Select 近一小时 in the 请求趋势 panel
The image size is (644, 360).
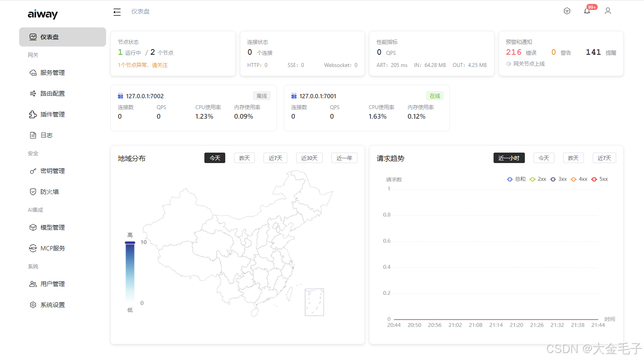click(x=509, y=158)
